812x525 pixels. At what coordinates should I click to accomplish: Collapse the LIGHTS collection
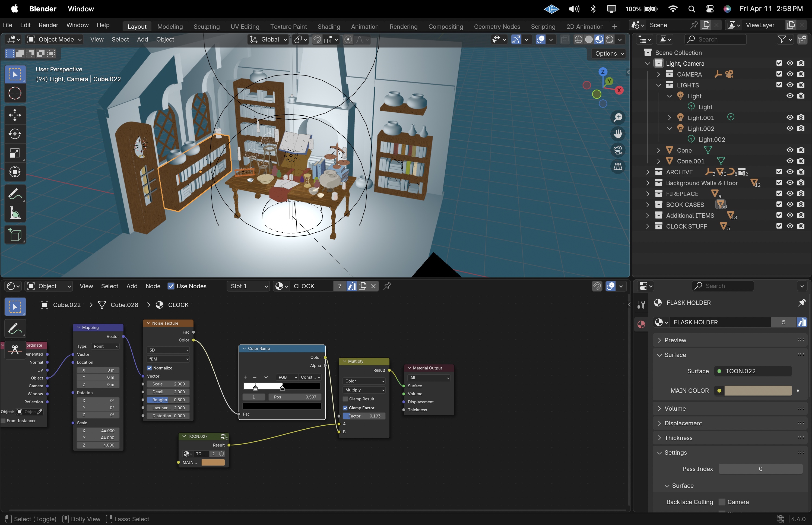coord(658,85)
